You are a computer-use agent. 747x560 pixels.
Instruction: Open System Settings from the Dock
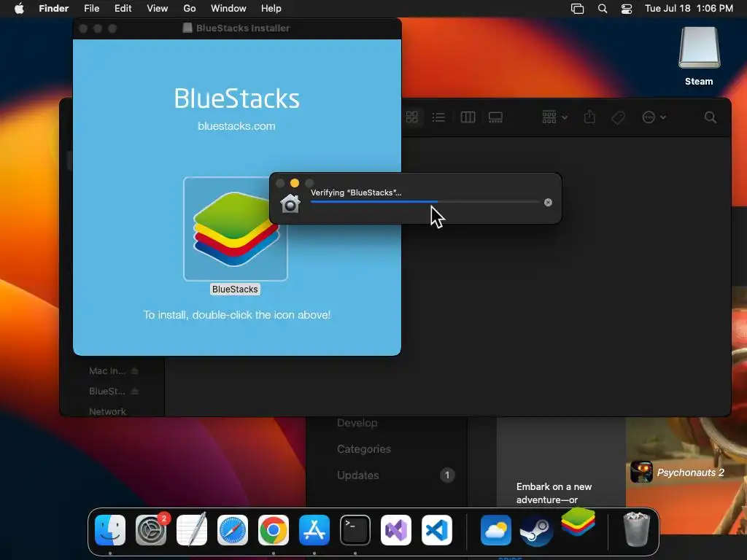coord(151,530)
